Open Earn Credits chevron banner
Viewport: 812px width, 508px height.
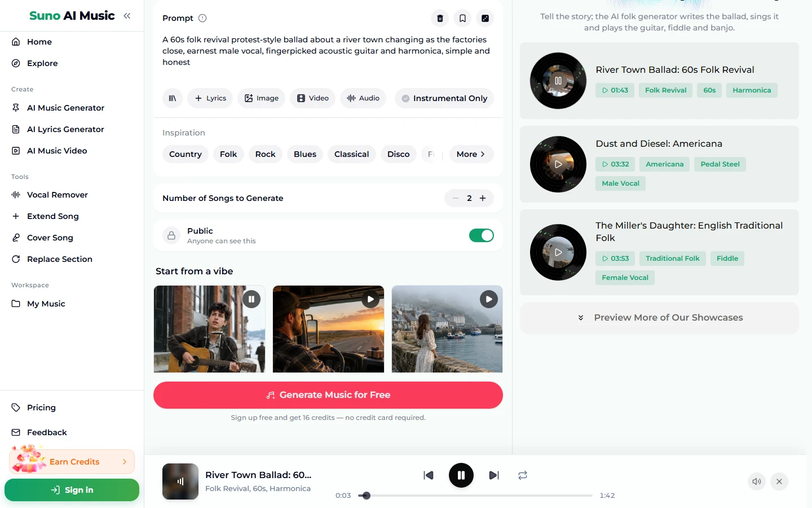click(x=72, y=462)
